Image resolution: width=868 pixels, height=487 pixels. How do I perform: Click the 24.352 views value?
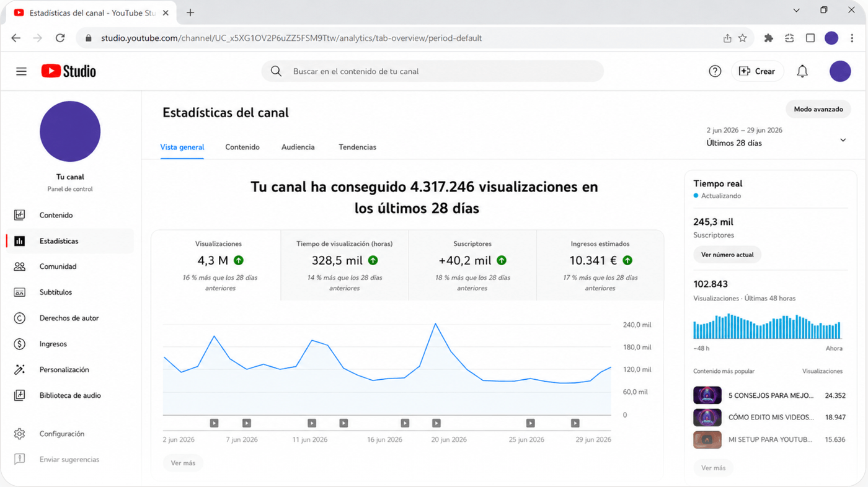pyautogui.click(x=835, y=395)
